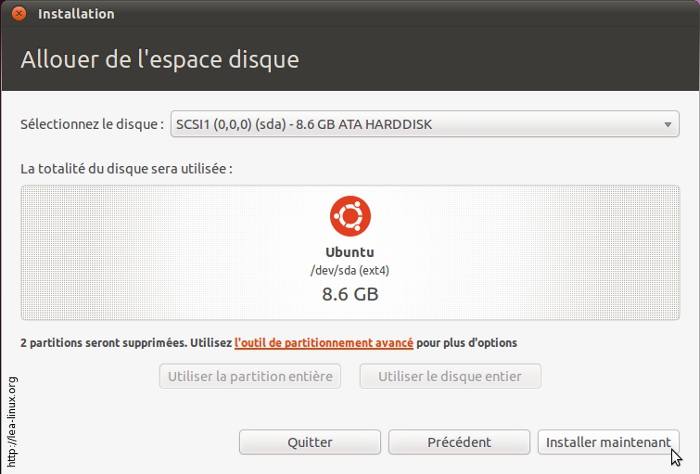This screenshot has width=700, height=474.
Task: Click Quitter to exit the installer
Action: tap(310, 441)
